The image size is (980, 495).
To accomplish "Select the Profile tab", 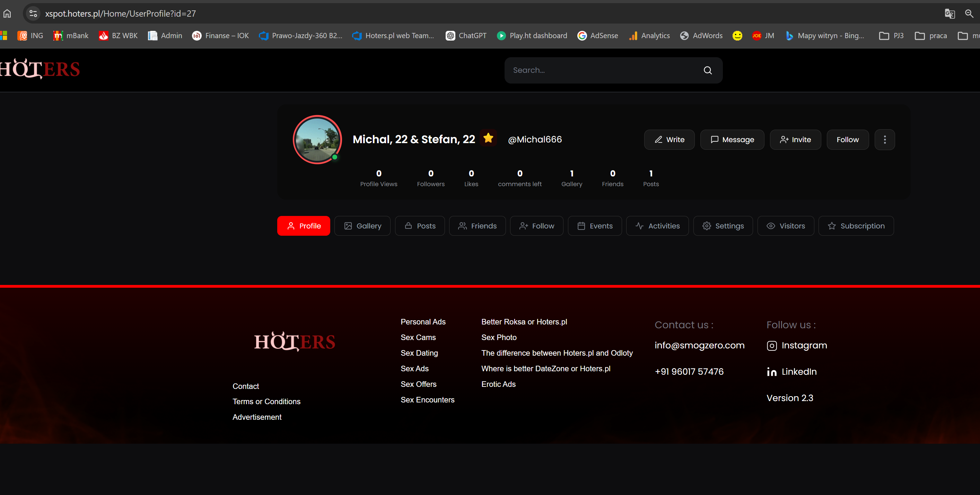I will tap(304, 226).
